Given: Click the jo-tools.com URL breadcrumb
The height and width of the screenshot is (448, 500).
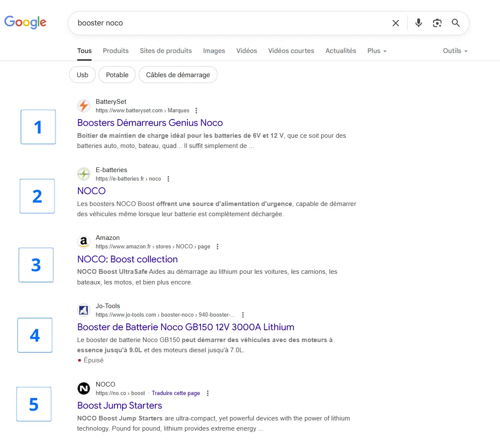Looking at the screenshot, I should pyautogui.click(x=165, y=315).
